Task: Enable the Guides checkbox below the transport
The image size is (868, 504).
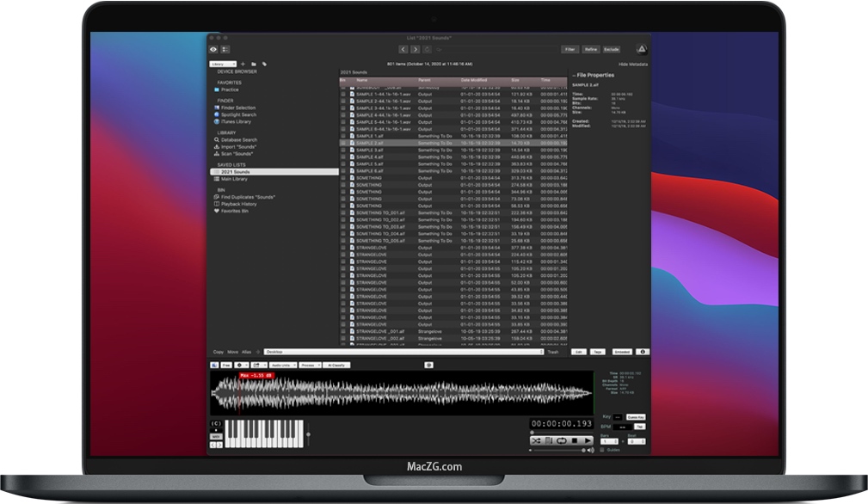Action: pyautogui.click(x=601, y=450)
